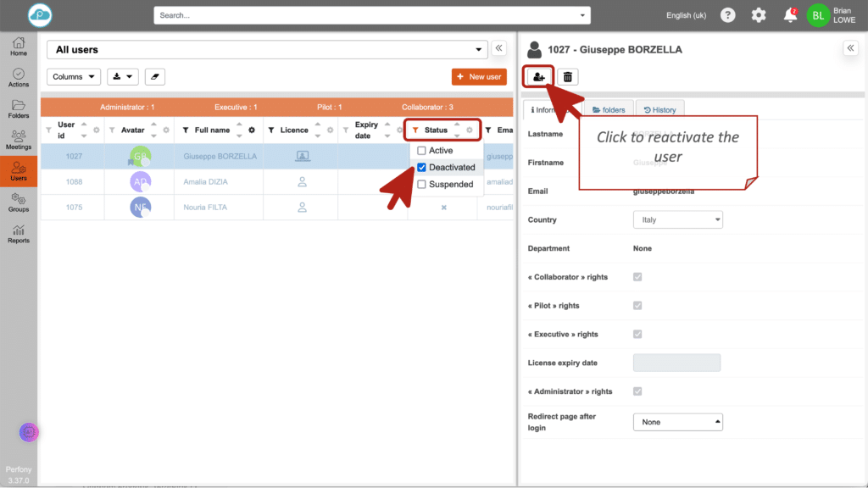Open Groups in the sidebar
Screen dimensions: 868x488
(19, 202)
